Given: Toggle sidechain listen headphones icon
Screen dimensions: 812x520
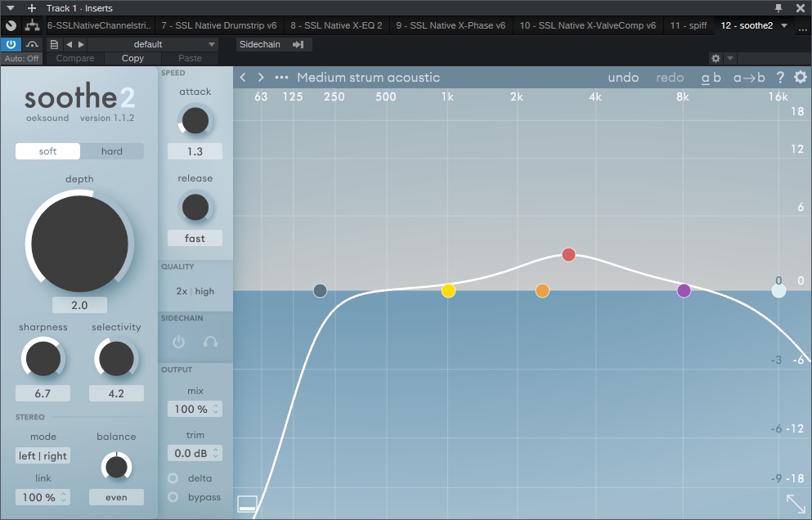Looking at the screenshot, I should click(210, 342).
